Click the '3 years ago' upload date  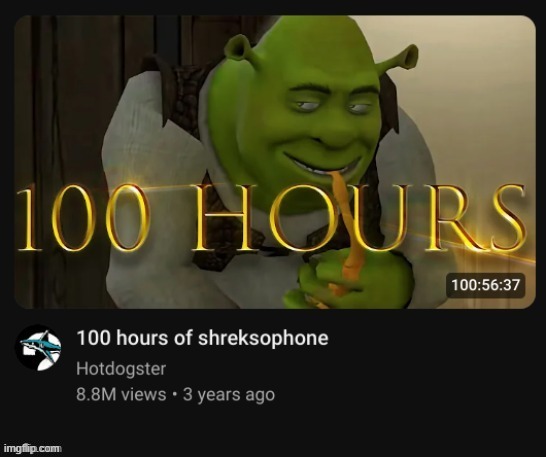[x=229, y=395]
